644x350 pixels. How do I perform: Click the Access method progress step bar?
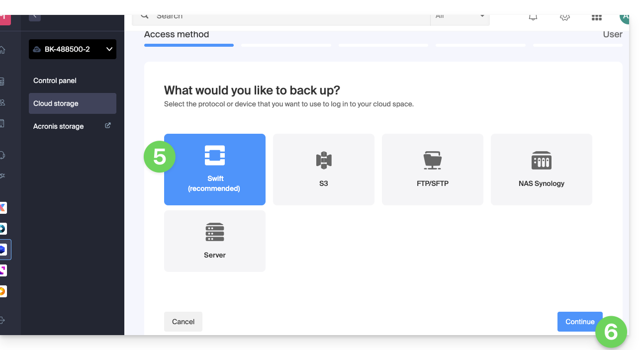coord(188,45)
